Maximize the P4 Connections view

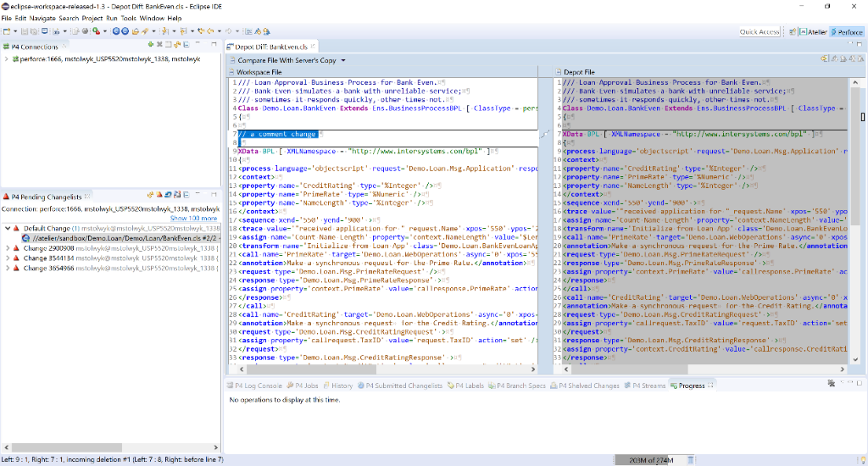click(214, 44)
